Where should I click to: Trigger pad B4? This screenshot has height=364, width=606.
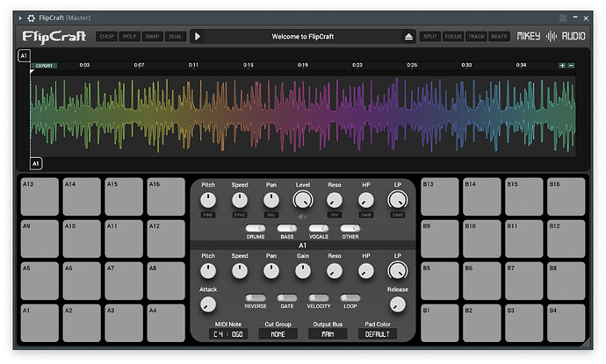tap(566, 323)
